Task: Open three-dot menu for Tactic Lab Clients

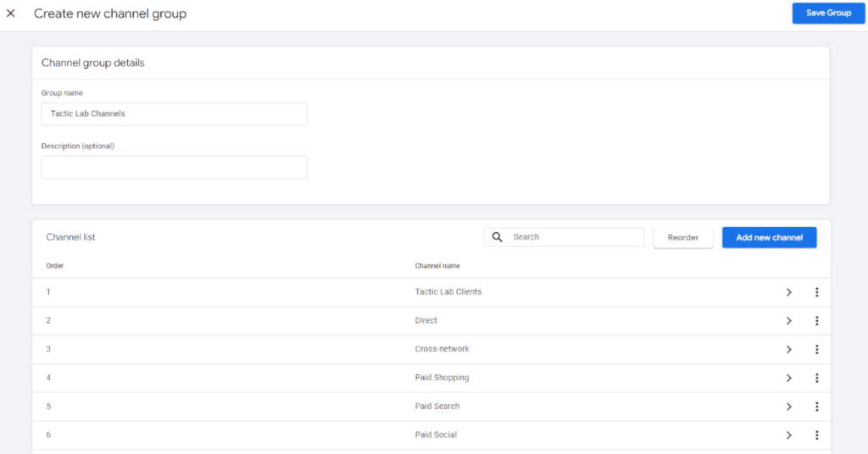Action: (817, 292)
